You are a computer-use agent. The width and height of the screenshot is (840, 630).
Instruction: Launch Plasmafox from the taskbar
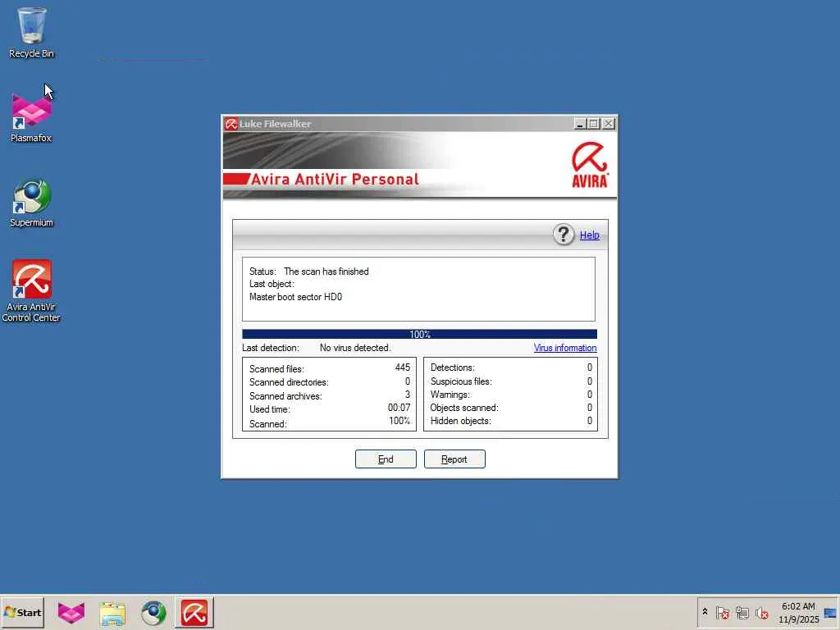coord(71,612)
